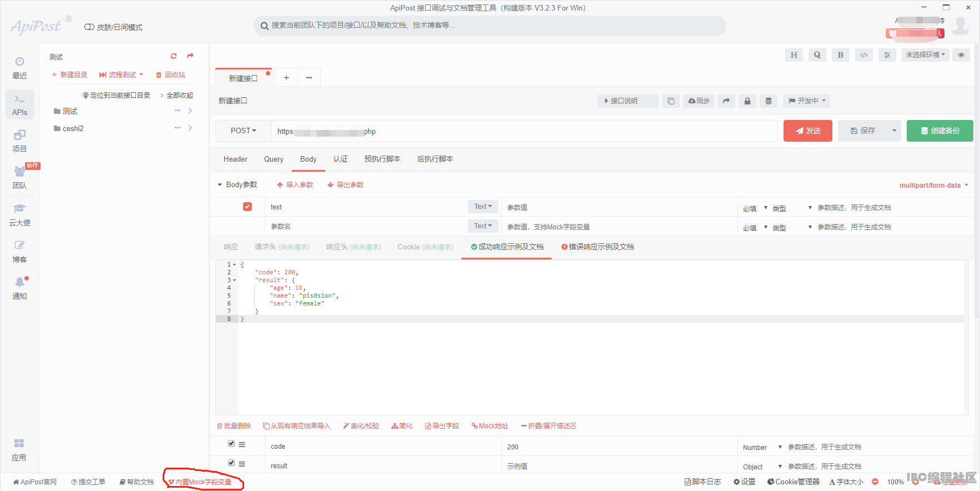Add a new interface tab with plus
The height and width of the screenshot is (491, 980).
point(286,78)
